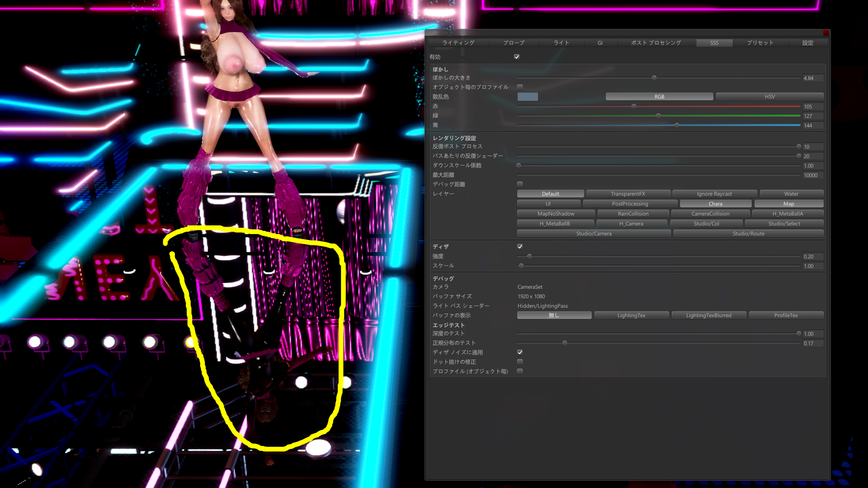The height and width of the screenshot is (488, 868).
Task: Click the 散乱色 color swatch
Action: tap(528, 97)
